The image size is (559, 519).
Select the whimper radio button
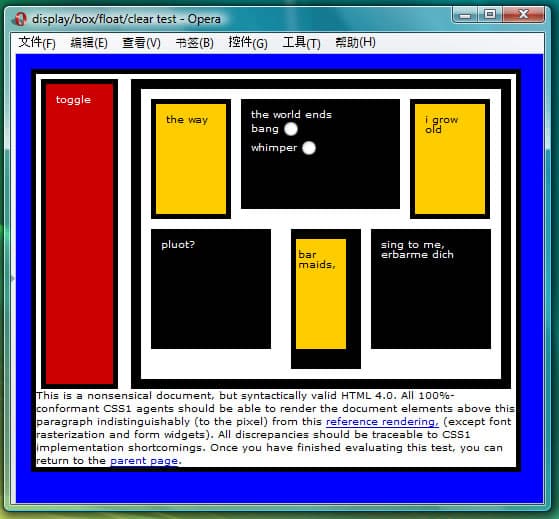[x=309, y=148]
